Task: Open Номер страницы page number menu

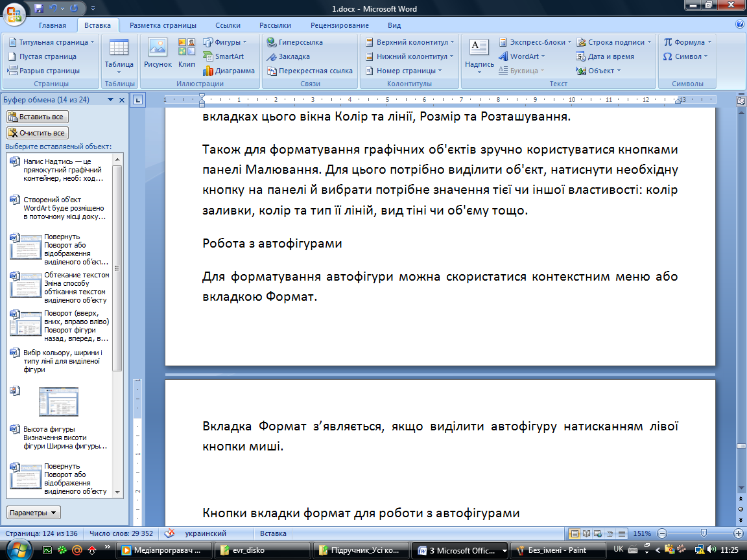Action: (x=403, y=71)
